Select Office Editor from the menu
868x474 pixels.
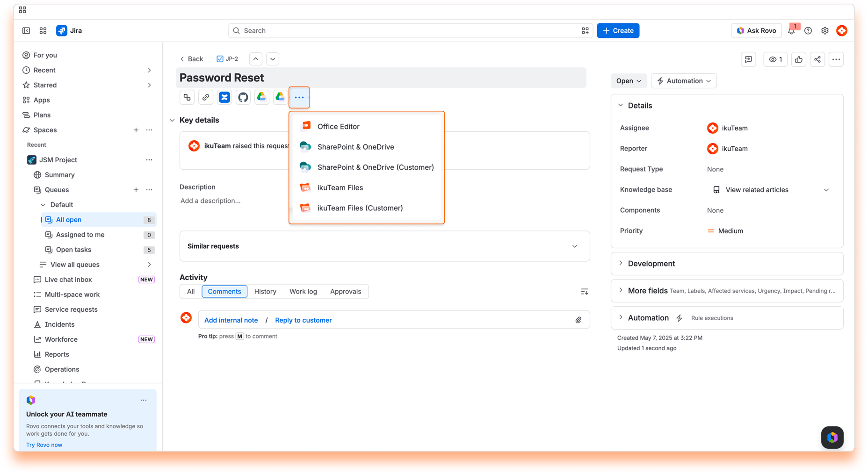pyautogui.click(x=367, y=126)
